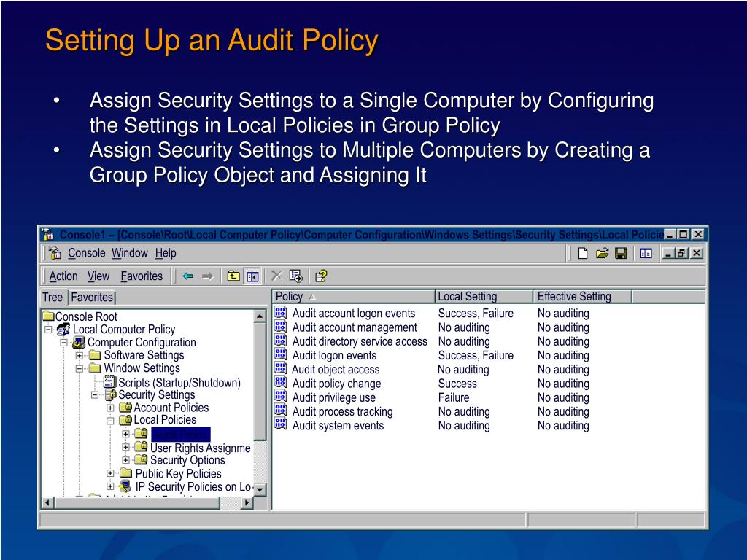Expand the User Rights Assignment node
Viewport: 747px width, 560px height.
pyautogui.click(x=125, y=447)
